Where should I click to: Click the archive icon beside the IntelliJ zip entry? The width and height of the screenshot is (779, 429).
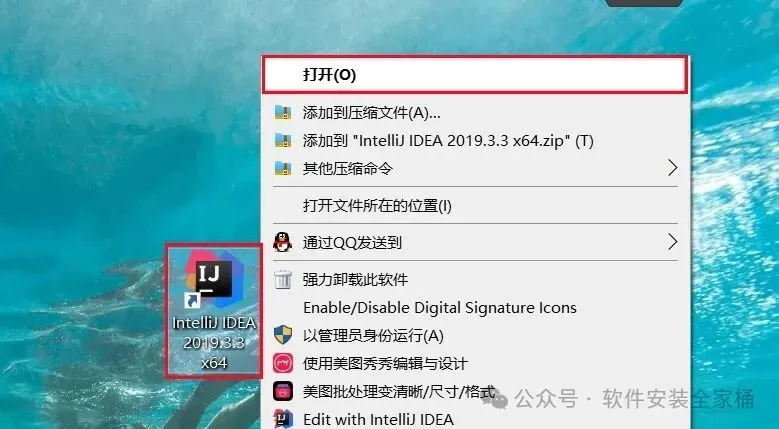click(x=283, y=141)
